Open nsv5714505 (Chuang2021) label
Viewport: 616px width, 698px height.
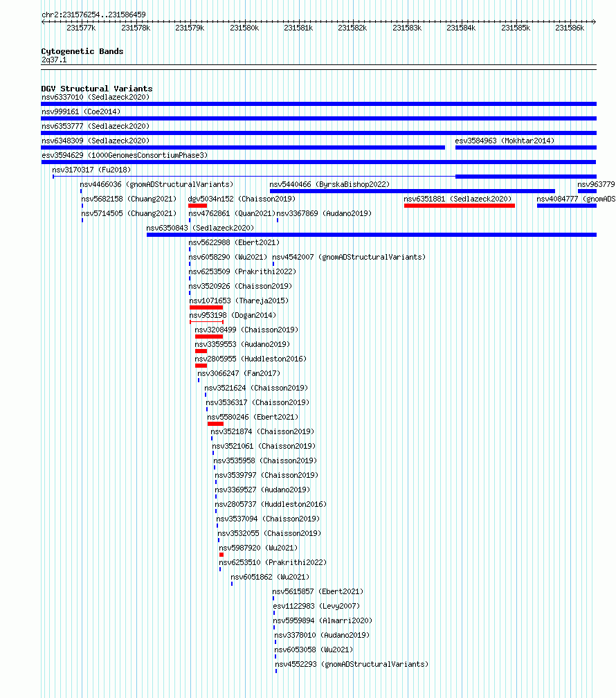pos(129,214)
